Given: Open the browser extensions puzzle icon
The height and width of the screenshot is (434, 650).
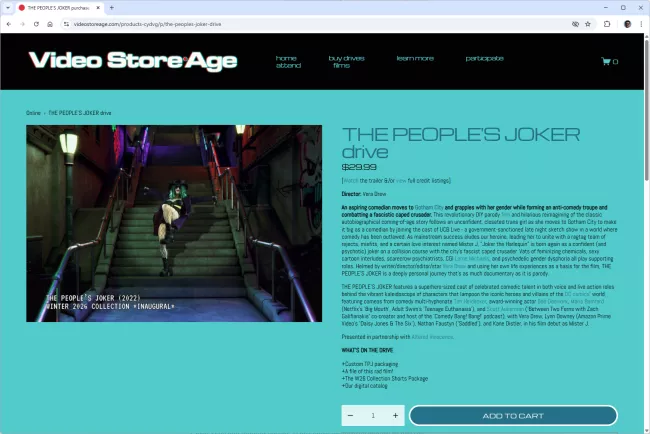Looking at the screenshot, I should [x=607, y=23].
